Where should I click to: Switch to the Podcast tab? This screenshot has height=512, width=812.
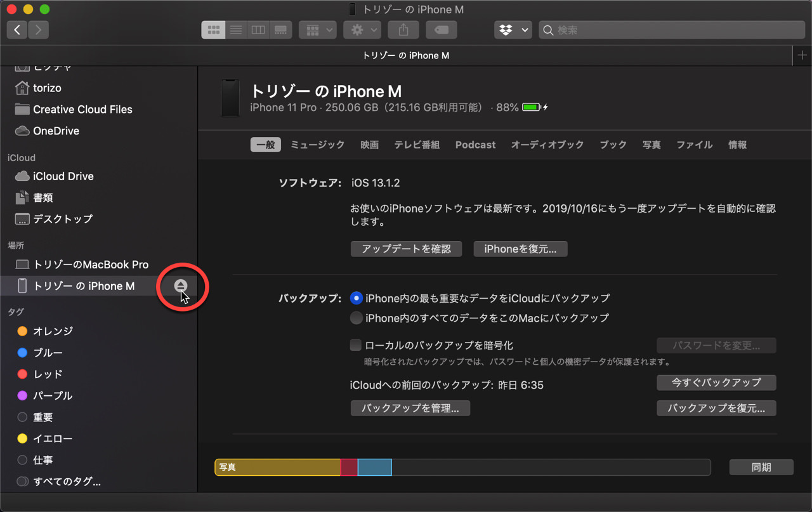point(475,145)
